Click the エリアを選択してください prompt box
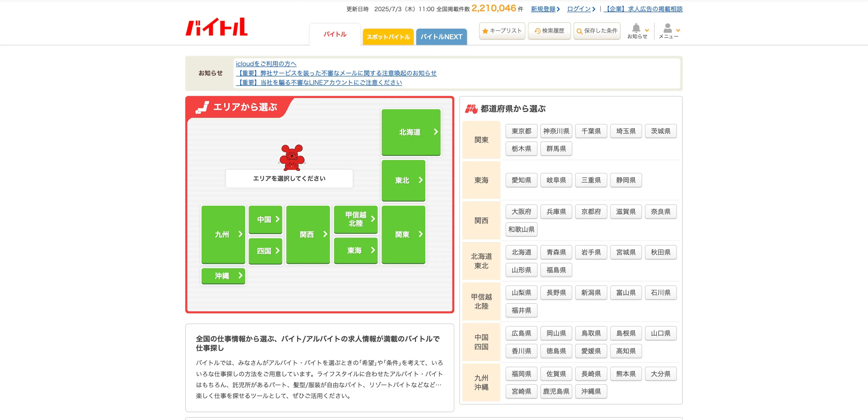Image resolution: width=868 pixels, height=420 pixels. tap(289, 178)
